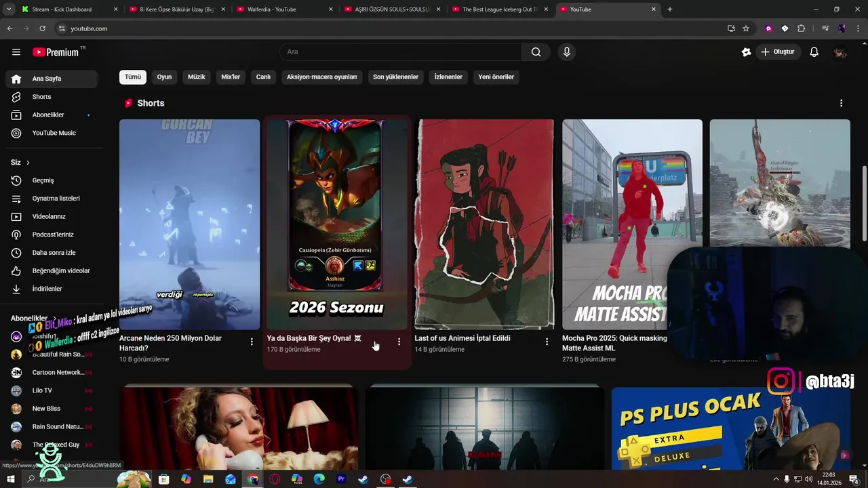This screenshot has width=868, height=488.
Task: Open Lilo TV channel subscription
Action: 52,390
